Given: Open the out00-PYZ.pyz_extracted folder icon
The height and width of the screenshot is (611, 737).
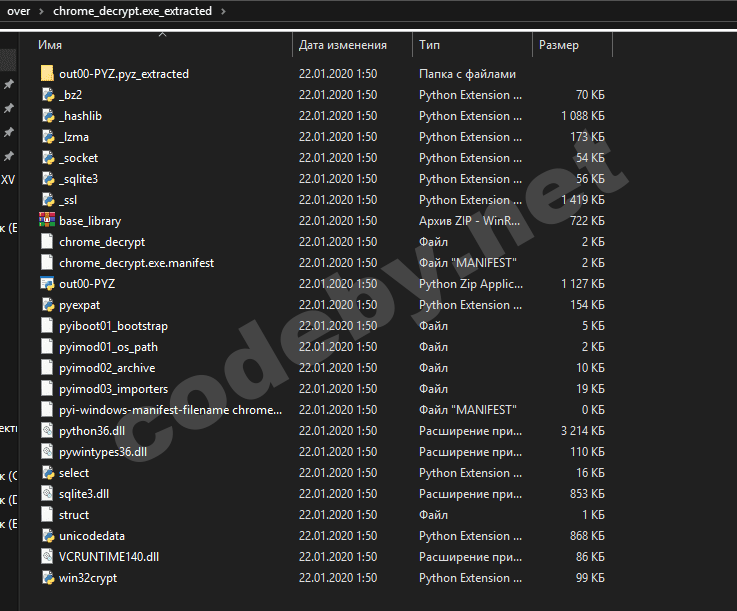Looking at the screenshot, I should point(47,73).
